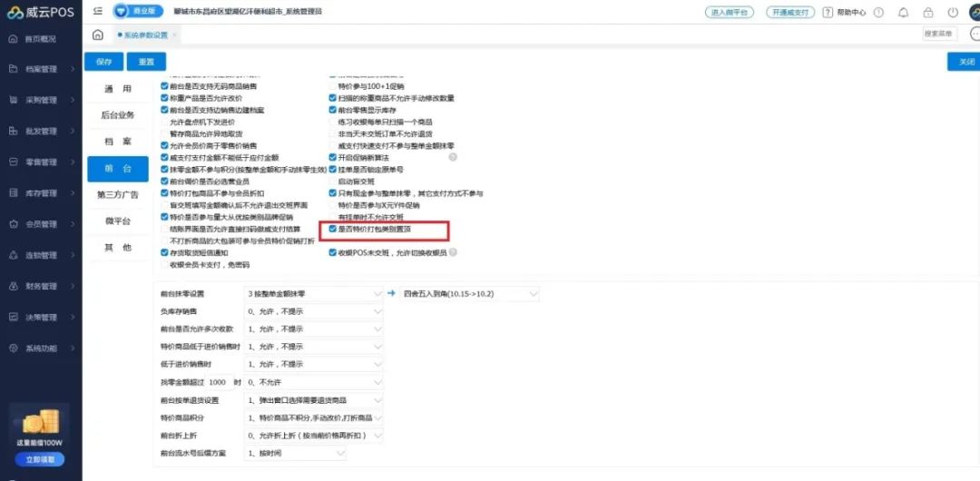Click the 保存 save button

coord(103,62)
